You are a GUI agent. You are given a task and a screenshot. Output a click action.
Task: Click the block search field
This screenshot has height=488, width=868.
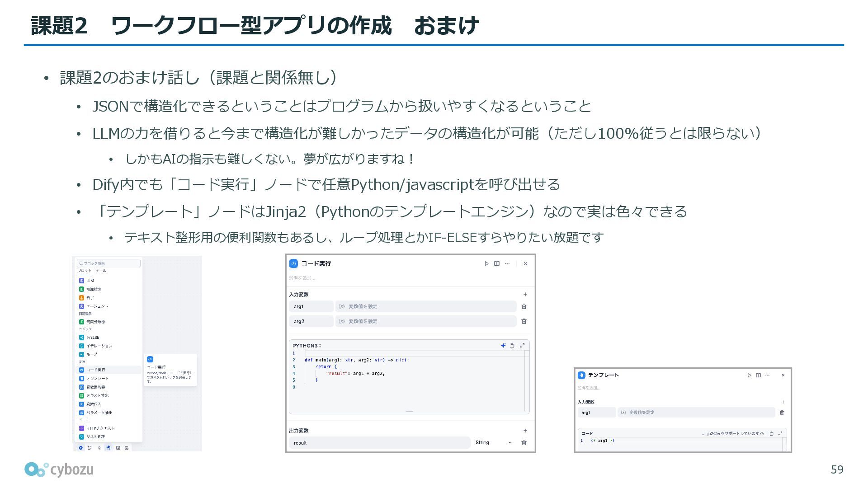(108, 263)
